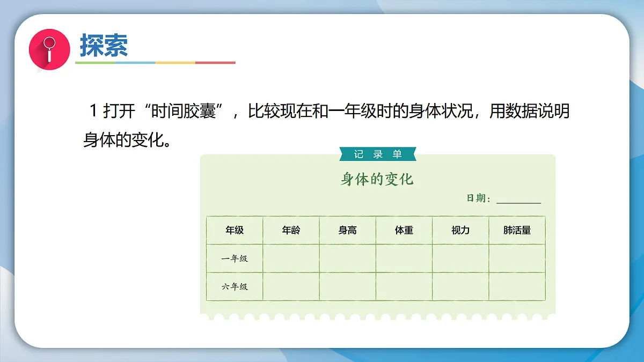Select the 探索 heading text
Image resolution: width=644 pixels, height=362 pixels.
click(104, 45)
